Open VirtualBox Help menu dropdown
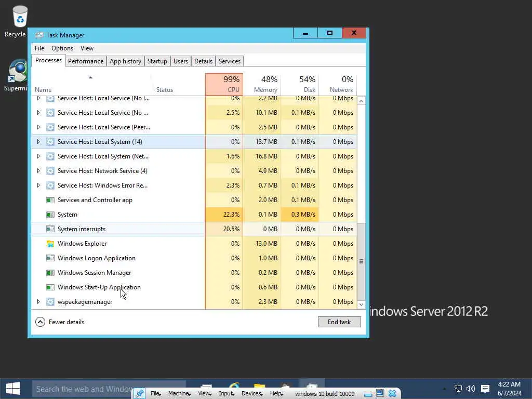Image resolution: width=532 pixels, height=399 pixels. [276, 394]
